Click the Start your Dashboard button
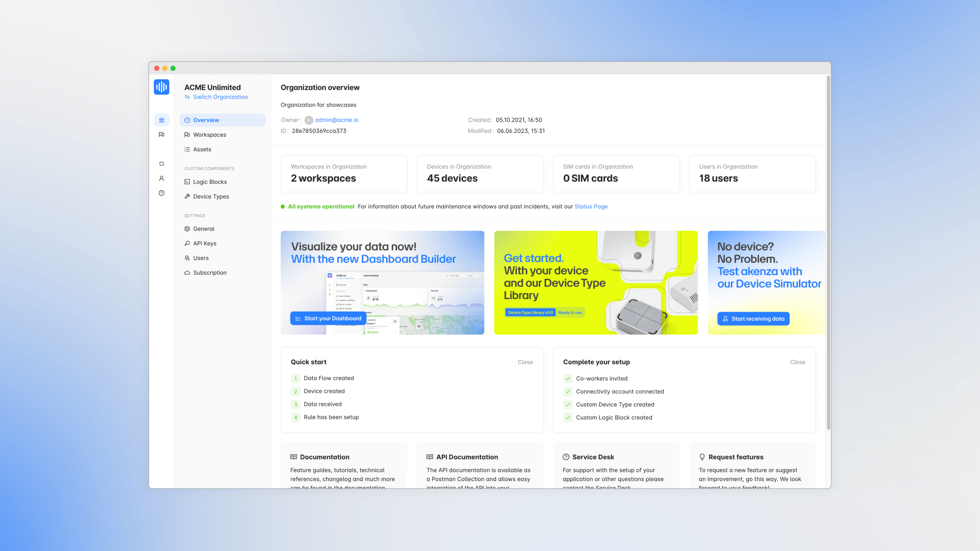This screenshot has height=551, width=980. tap(328, 318)
